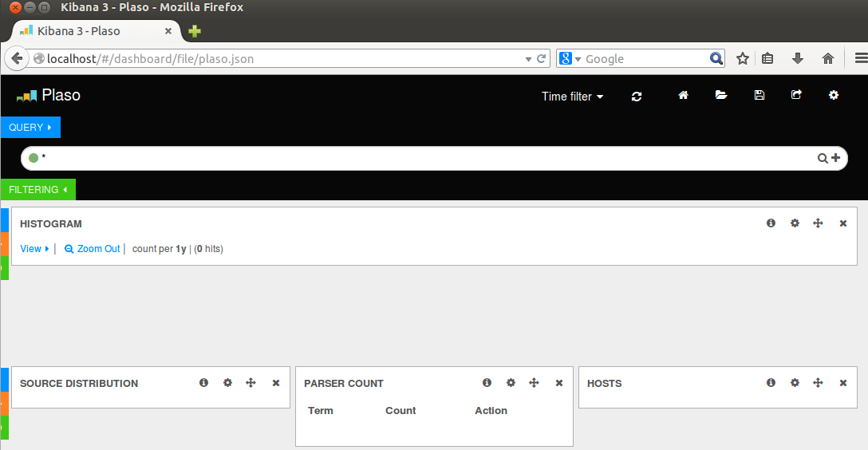This screenshot has height=450, width=868.
Task: Sort the table by Count column
Action: [400, 410]
